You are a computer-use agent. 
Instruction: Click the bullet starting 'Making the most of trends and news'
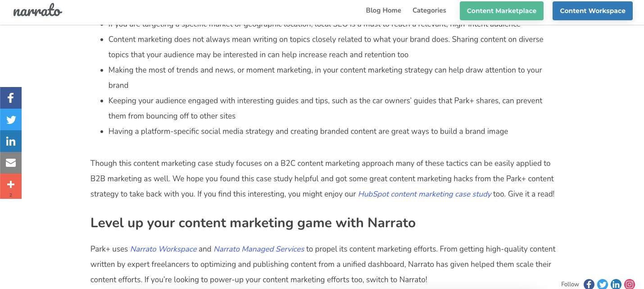[x=325, y=78]
